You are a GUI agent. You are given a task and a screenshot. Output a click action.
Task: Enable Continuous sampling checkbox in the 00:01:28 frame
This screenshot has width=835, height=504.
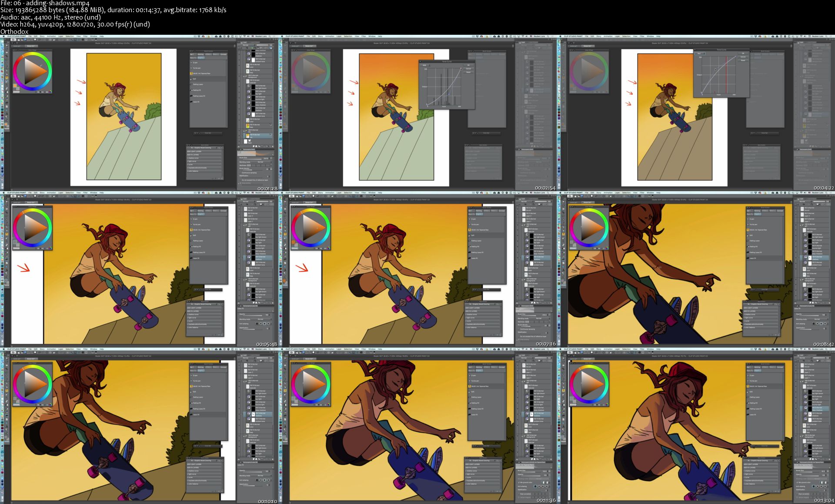(240, 172)
